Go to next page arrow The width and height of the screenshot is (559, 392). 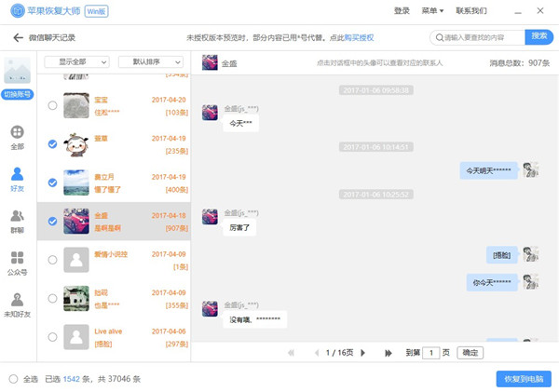363,353
